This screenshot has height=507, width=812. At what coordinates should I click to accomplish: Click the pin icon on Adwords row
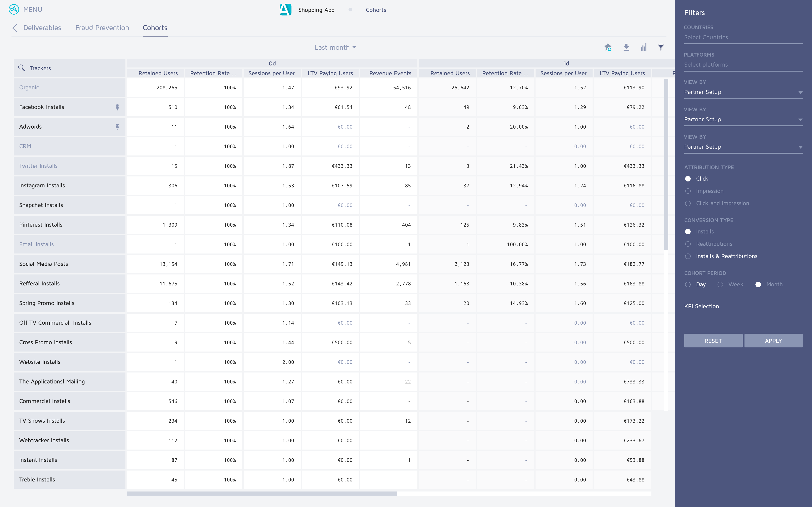coord(117,127)
